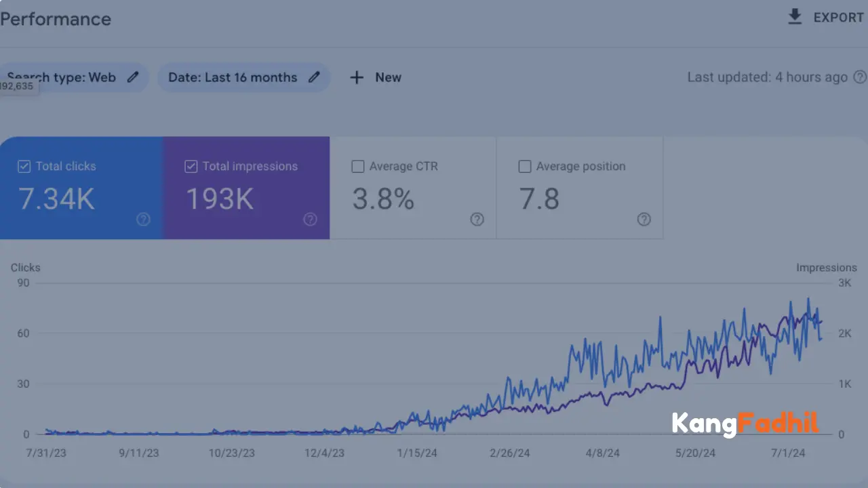The image size is (868, 488).
Task: Enable the Average CTR checkbox
Action: (357, 166)
